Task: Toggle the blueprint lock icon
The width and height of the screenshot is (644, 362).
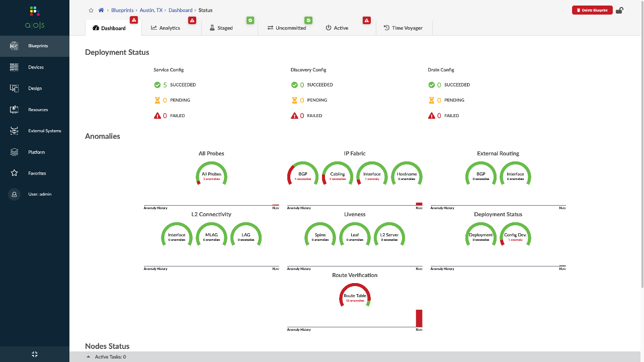Action: 619,10
